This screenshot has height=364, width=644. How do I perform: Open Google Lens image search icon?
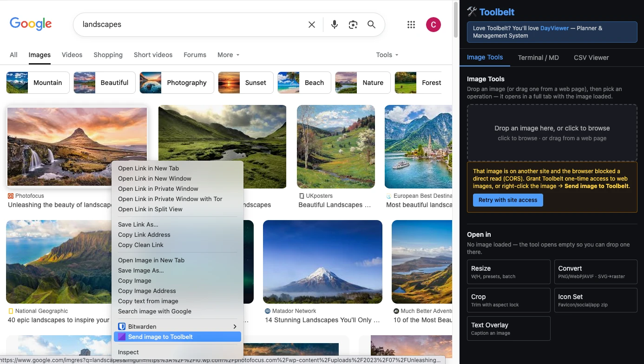tap(353, 25)
